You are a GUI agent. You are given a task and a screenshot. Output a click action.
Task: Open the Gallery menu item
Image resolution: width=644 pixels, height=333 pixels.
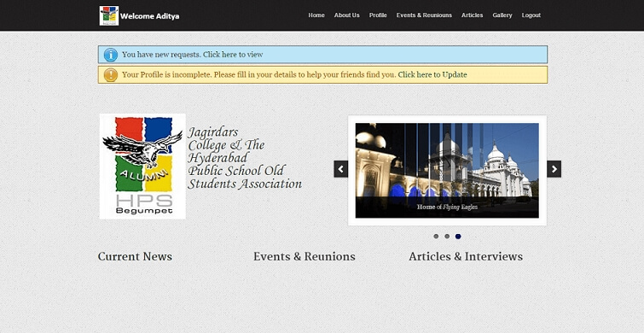502,15
